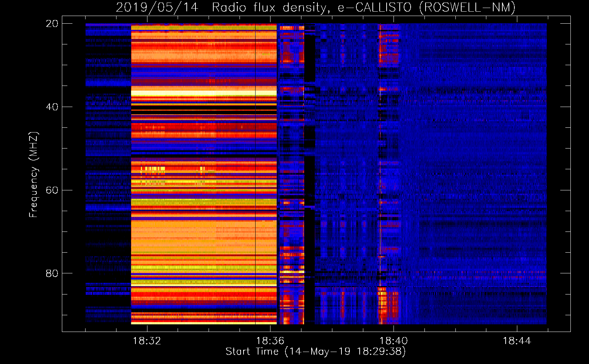
Task: Click the 'Start Time (14-May-19 18:29:38)' label
Action: coord(316,352)
